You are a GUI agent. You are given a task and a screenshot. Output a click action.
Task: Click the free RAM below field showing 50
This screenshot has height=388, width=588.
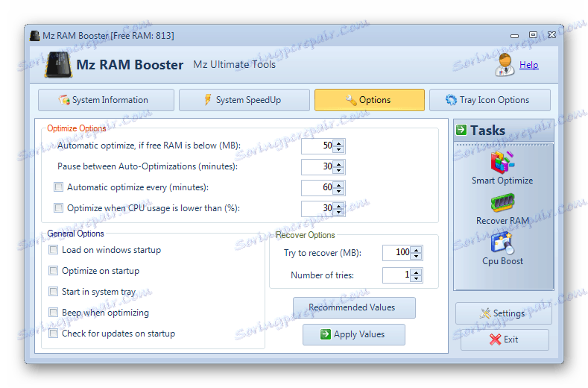point(317,146)
